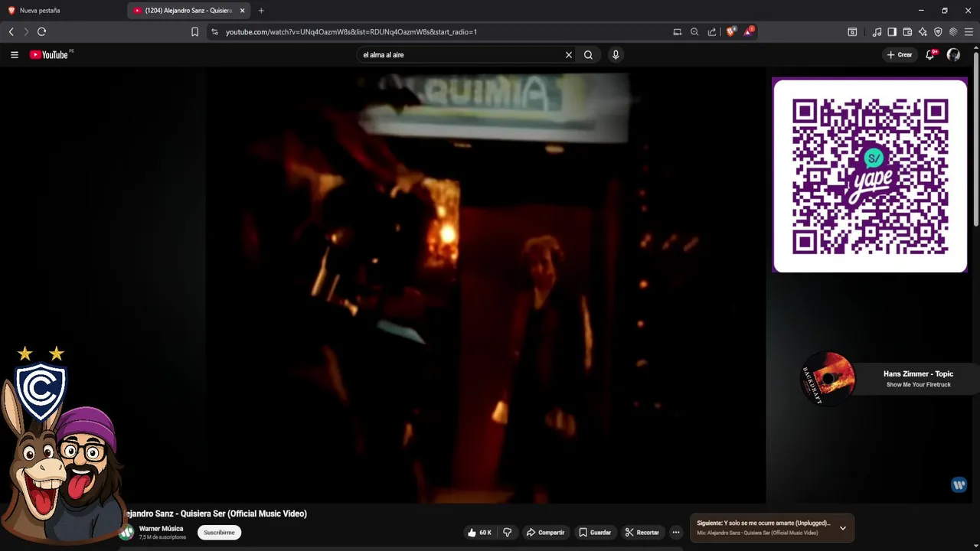
Task: Click the Compartir share button
Action: [x=545, y=533]
